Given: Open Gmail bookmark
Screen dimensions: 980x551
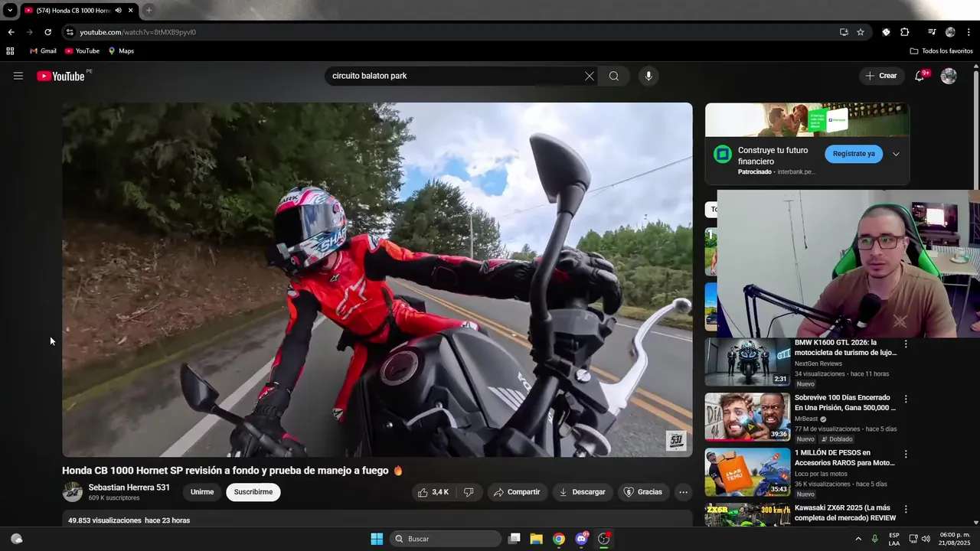Looking at the screenshot, I should [43, 51].
